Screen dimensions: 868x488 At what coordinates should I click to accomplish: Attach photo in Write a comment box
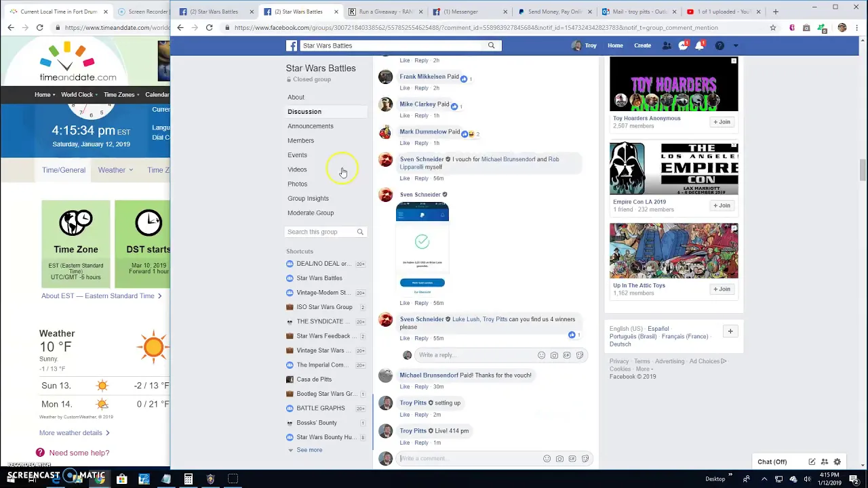coord(559,459)
